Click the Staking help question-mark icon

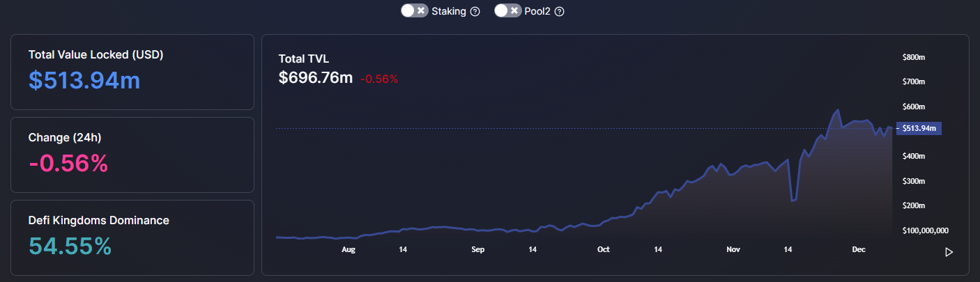click(475, 12)
